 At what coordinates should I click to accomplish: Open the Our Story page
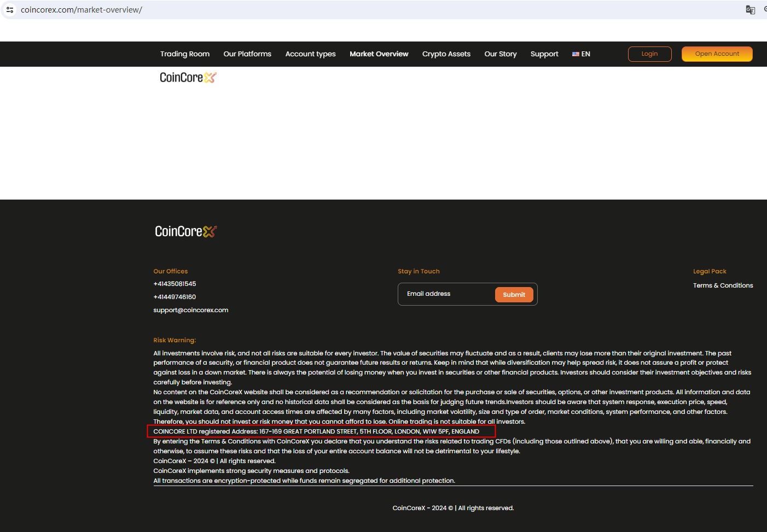(501, 54)
